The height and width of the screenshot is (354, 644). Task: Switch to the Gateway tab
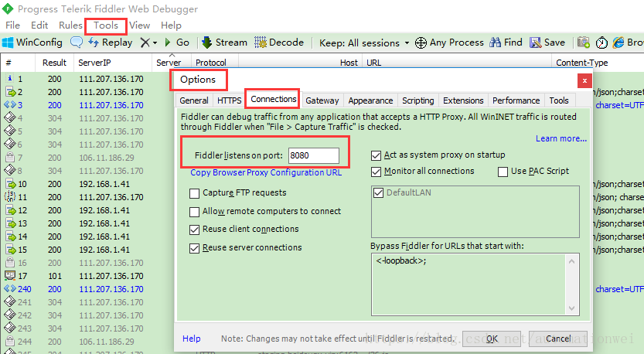tap(322, 100)
